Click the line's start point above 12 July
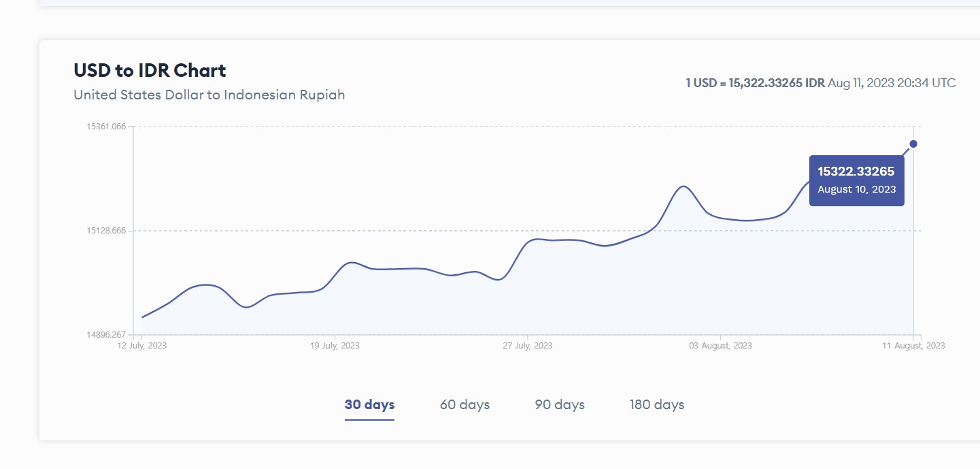This screenshot has width=980, height=469. 142,317
